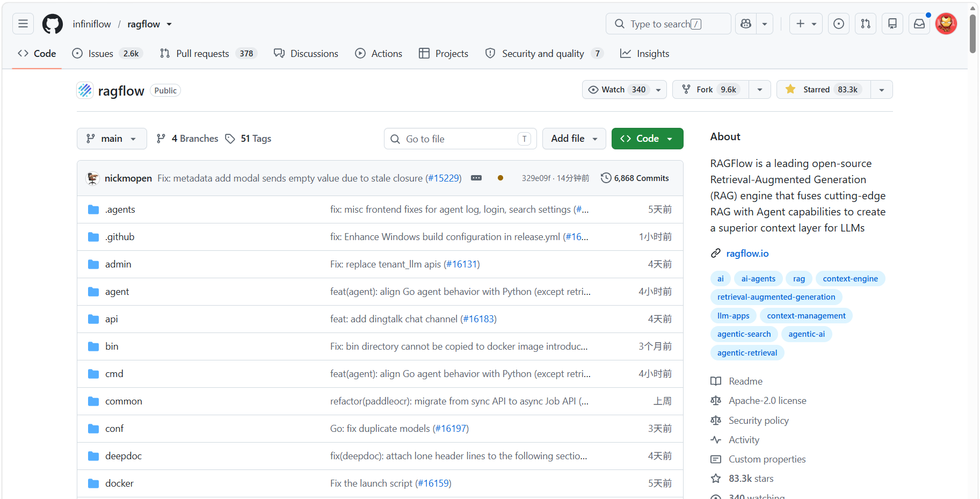Click nickmopen's avatar in the commit bar
The image size is (980, 499).
[93, 178]
